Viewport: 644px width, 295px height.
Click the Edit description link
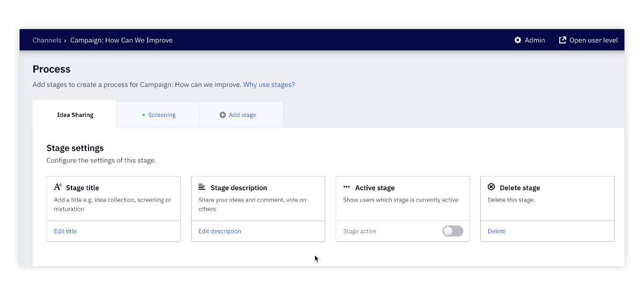click(220, 231)
